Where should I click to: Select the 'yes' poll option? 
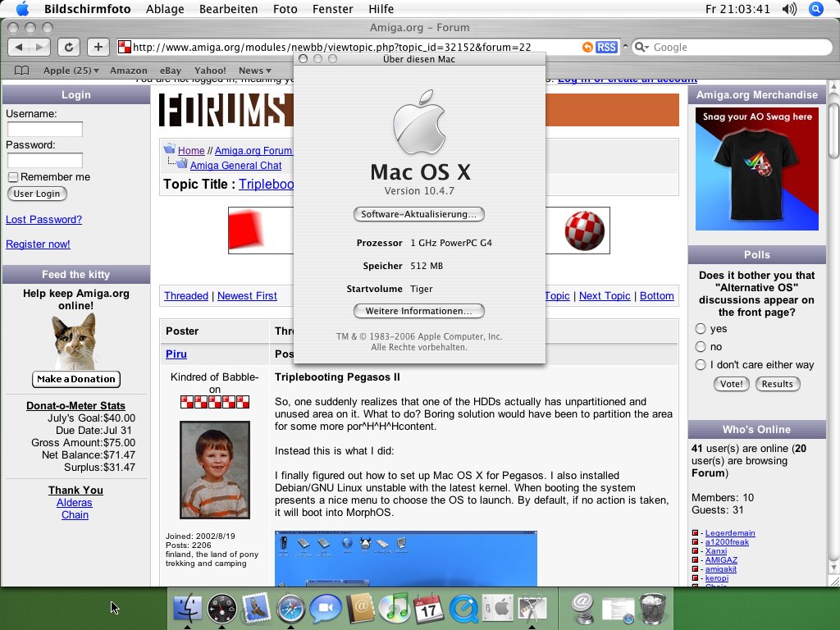[x=701, y=329]
